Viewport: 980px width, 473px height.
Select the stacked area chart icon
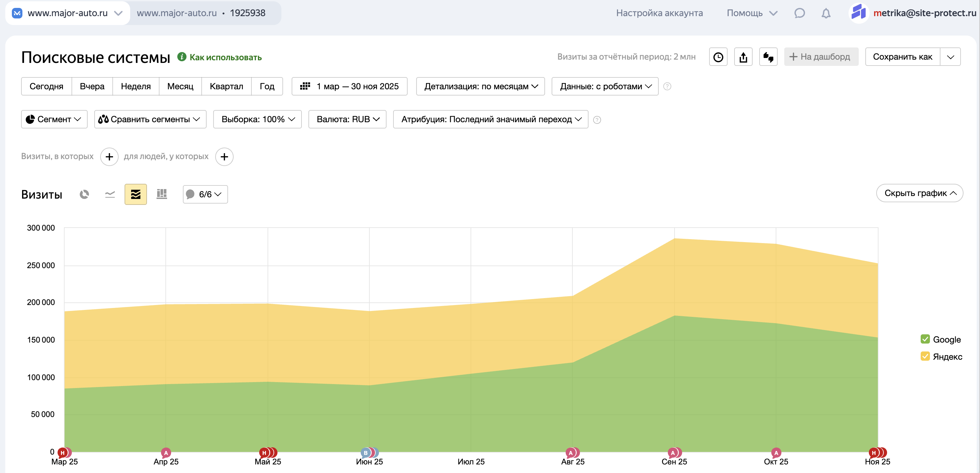pos(136,194)
